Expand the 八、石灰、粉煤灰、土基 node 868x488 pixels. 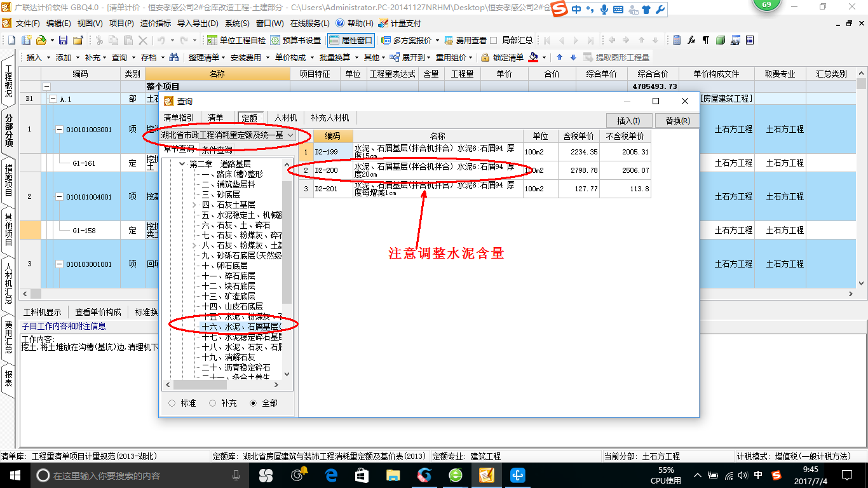pos(194,245)
